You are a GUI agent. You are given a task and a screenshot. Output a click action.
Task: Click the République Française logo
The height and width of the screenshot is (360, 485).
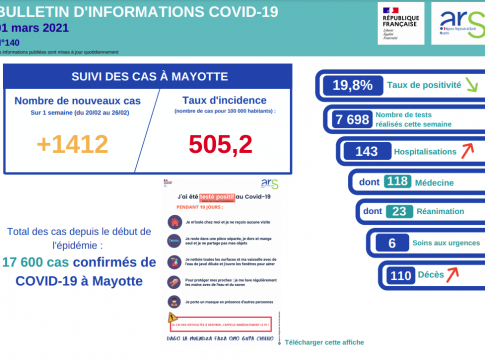pos(401,23)
